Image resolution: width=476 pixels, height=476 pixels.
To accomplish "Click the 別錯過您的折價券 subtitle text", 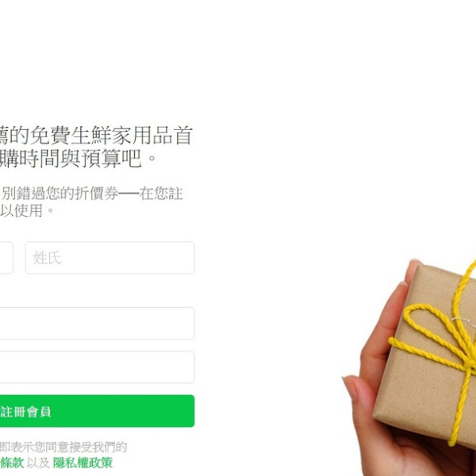I will [x=60, y=194].
